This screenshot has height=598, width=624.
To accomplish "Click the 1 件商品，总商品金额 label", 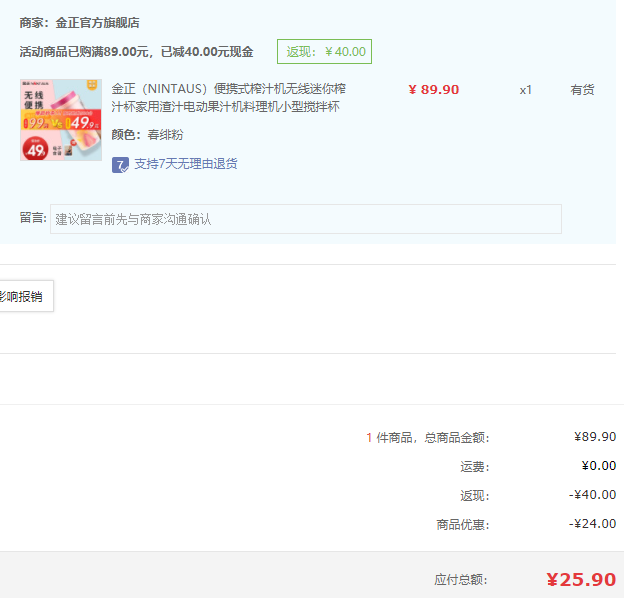I will point(427,438).
